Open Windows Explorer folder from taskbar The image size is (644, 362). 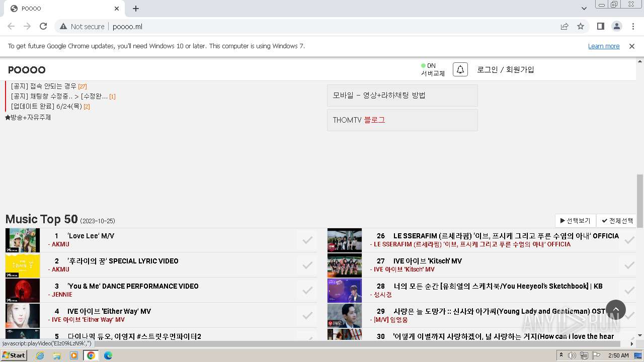(57, 355)
